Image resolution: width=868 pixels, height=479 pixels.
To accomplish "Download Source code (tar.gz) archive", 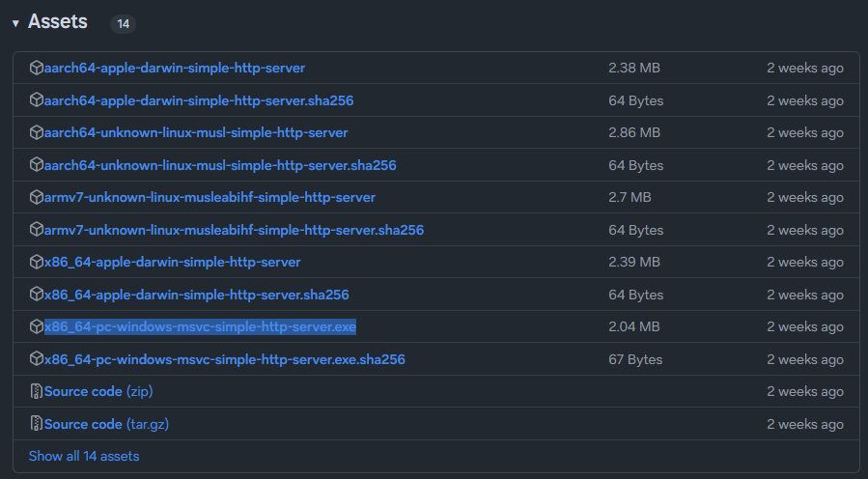I will click(106, 424).
